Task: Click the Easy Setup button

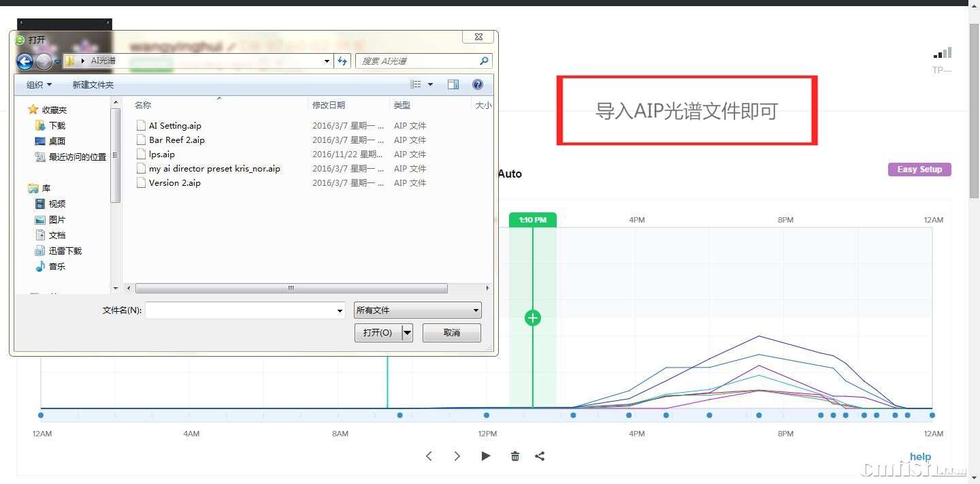Action: pos(919,170)
